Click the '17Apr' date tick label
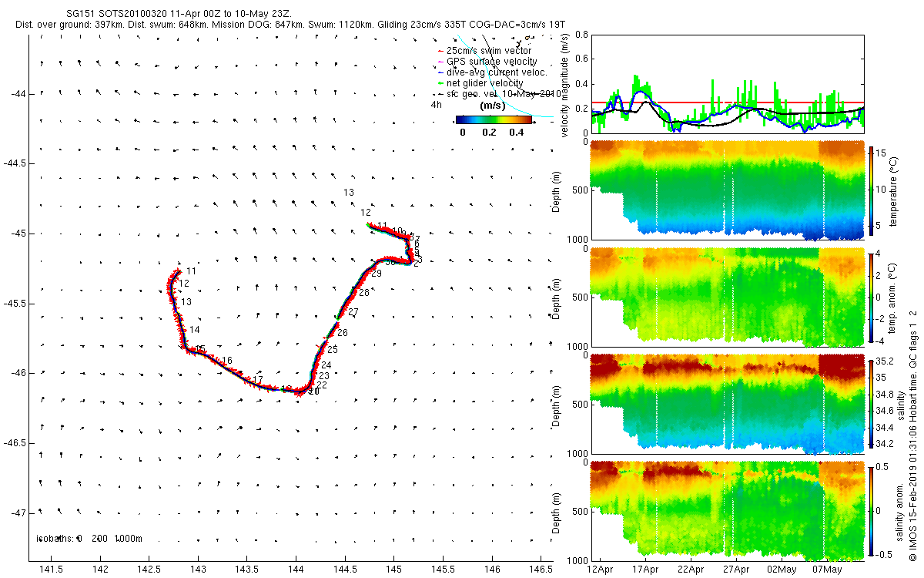Viewport: 924px width, 578px height. [x=645, y=570]
